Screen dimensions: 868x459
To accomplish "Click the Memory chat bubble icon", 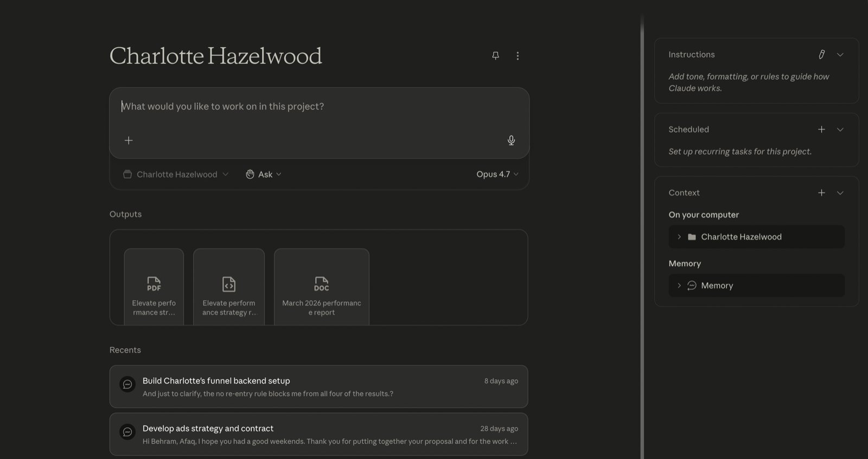I will (692, 286).
